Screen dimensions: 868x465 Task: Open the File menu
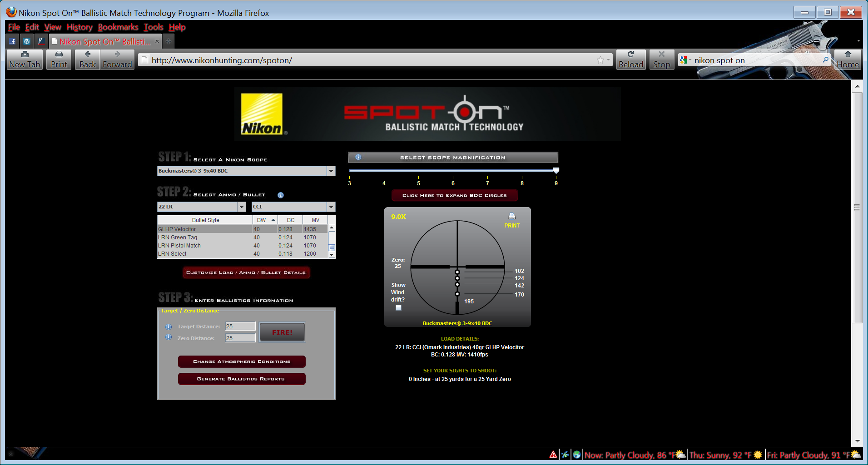(14, 27)
